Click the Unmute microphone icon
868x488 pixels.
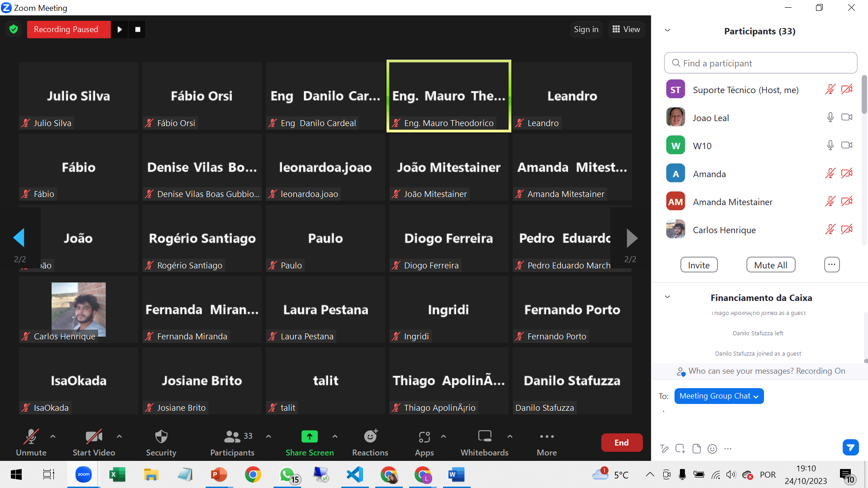coord(31,436)
